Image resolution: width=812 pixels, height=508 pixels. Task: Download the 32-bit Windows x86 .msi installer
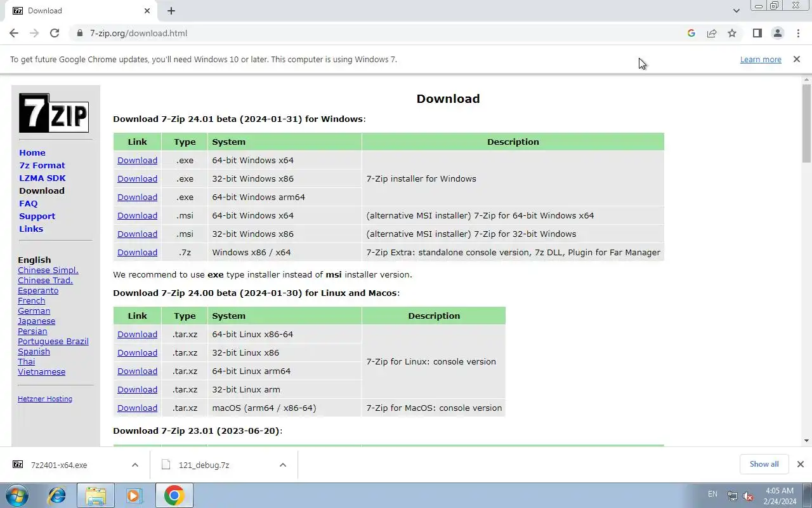(137, 234)
